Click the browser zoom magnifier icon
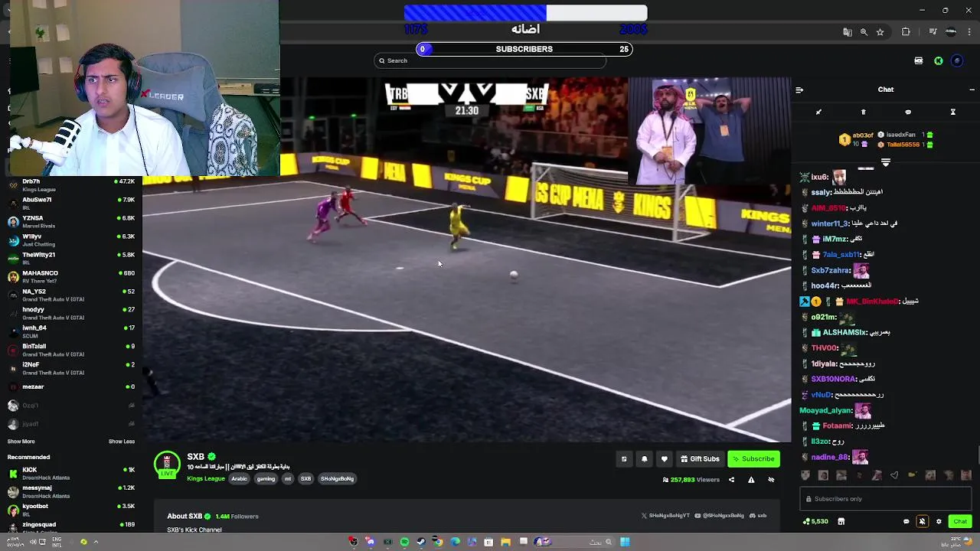Image resolution: width=980 pixels, height=551 pixels. (x=864, y=32)
